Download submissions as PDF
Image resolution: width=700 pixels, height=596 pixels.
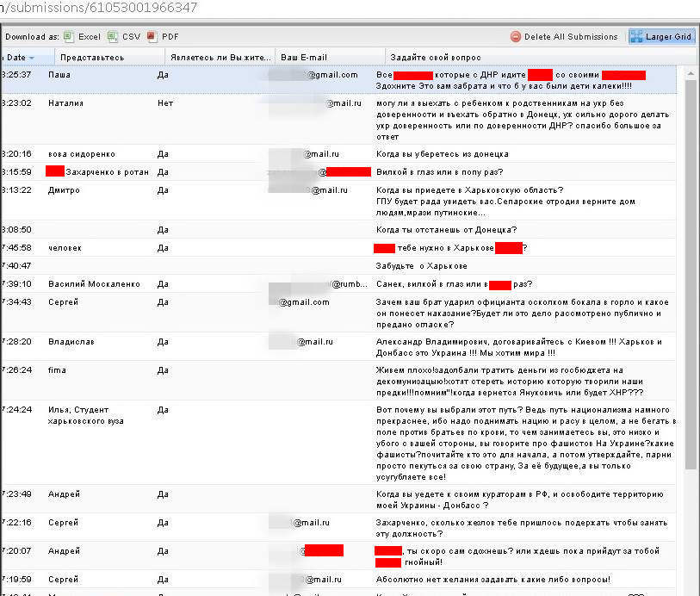point(164,37)
